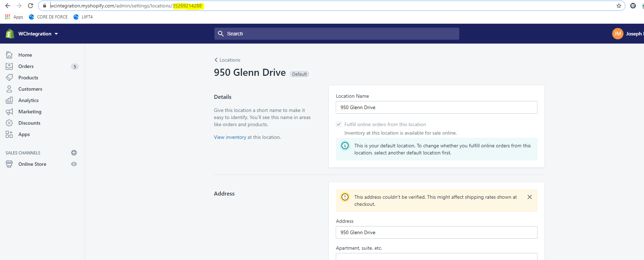Open Online Store sales channel
The width and height of the screenshot is (644, 260).
point(32,164)
